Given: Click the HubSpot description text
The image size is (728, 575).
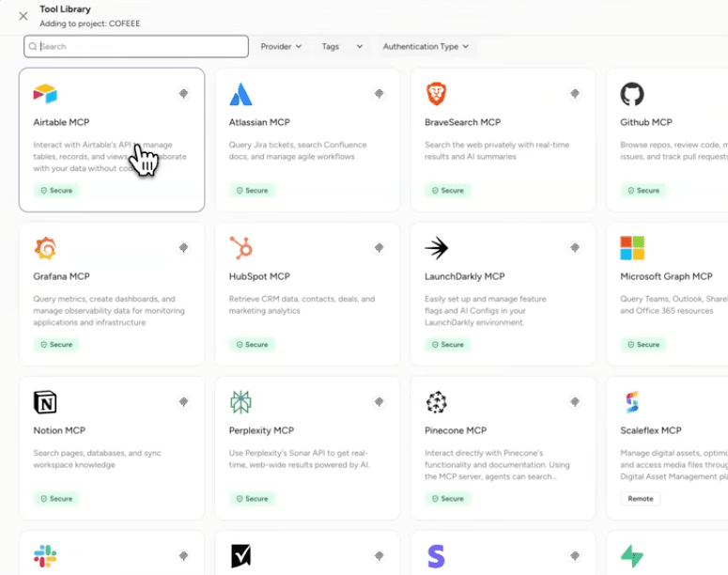Looking at the screenshot, I should (302, 304).
